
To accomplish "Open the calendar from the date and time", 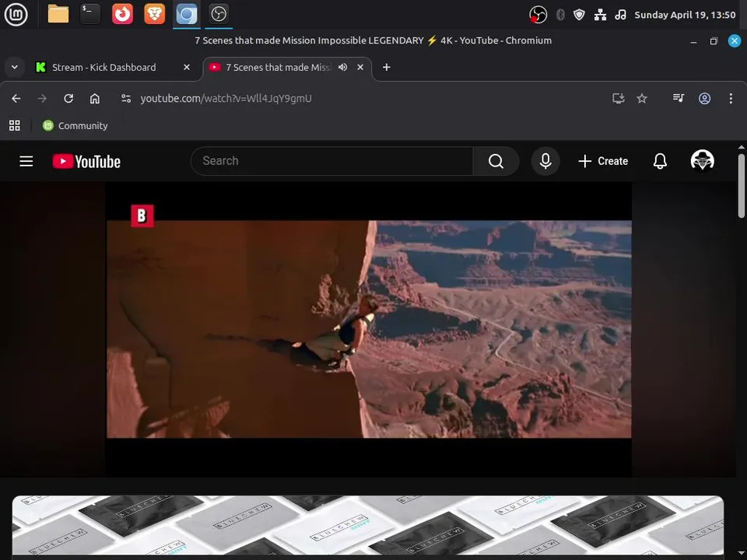I will coord(685,15).
